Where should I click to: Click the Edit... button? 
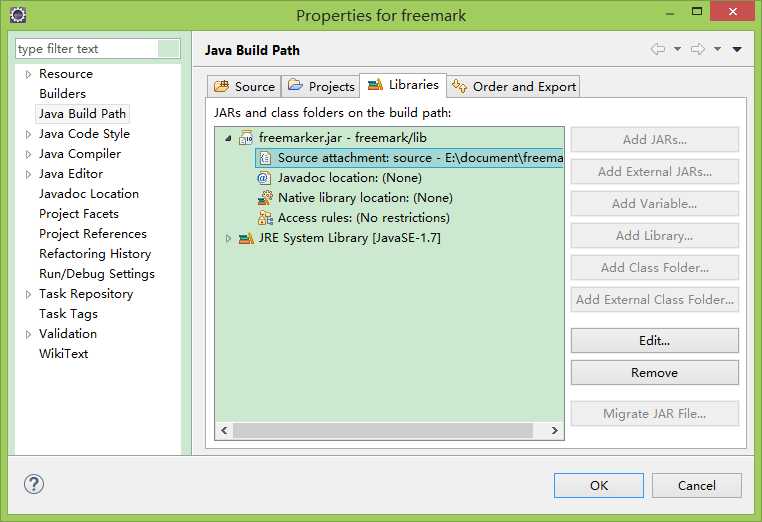click(x=655, y=341)
